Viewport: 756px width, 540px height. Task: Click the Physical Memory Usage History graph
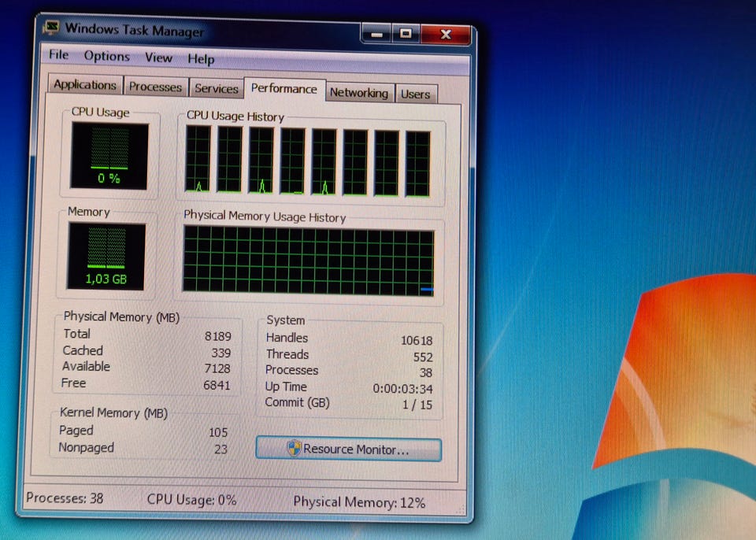point(309,261)
